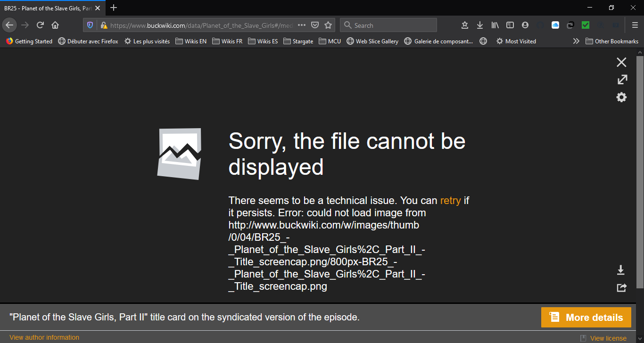
Task: Close the media viewer with the X icon
Action: [621, 62]
